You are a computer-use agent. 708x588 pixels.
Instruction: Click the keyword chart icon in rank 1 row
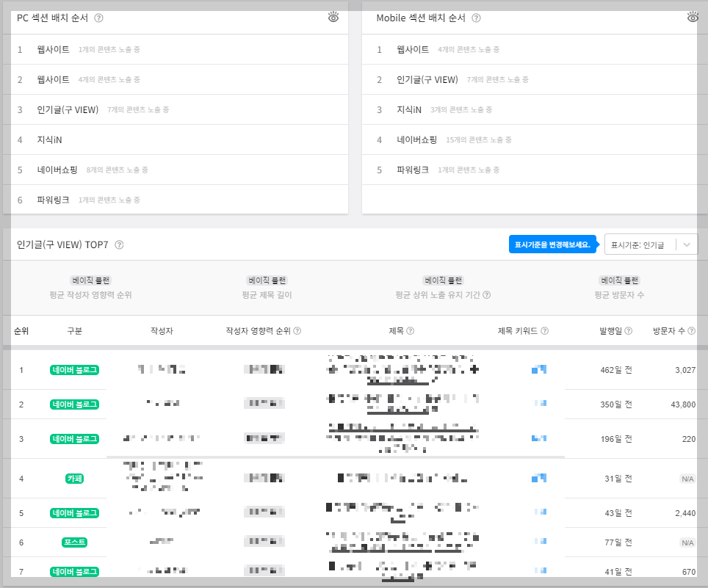click(541, 370)
